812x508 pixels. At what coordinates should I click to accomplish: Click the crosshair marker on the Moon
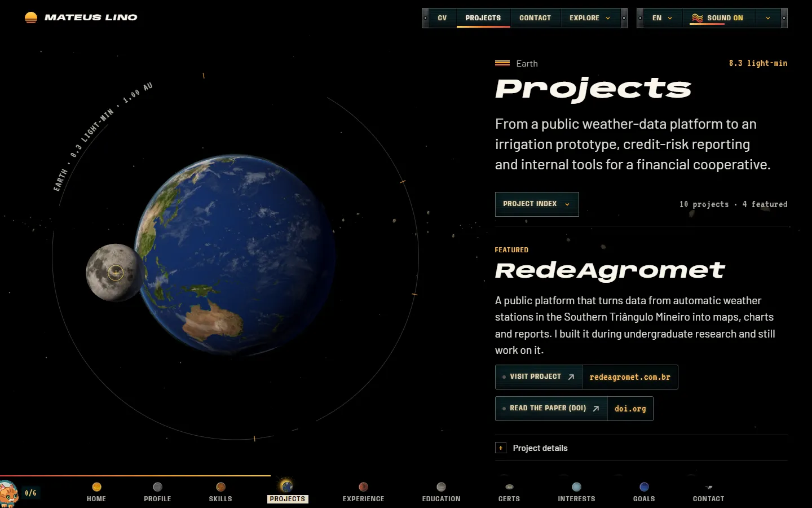coord(116,273)
